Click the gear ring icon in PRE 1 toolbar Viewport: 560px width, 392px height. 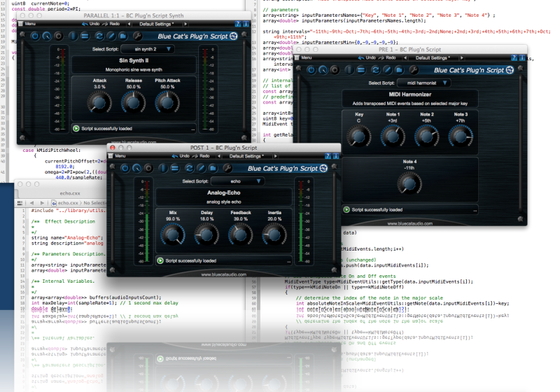coord(335,70)
